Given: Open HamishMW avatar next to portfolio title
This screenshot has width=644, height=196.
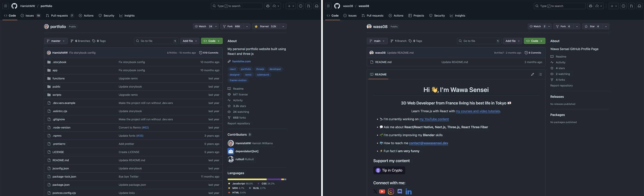Looking at the screenshot, I should (46, 26).
